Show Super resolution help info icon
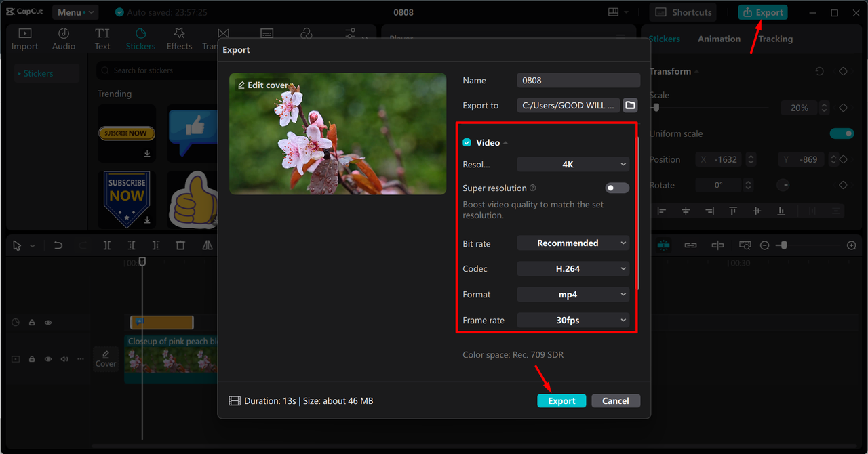Viewport: 868px width, 454px height. (x=532, y=188)
